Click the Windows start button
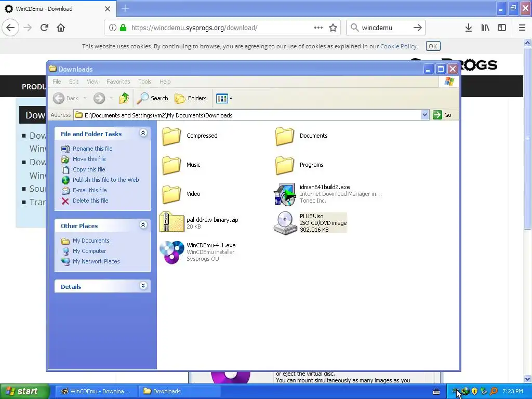Image resolution: width=532 pixels, height=399 pixels. [x=24, y=391]
